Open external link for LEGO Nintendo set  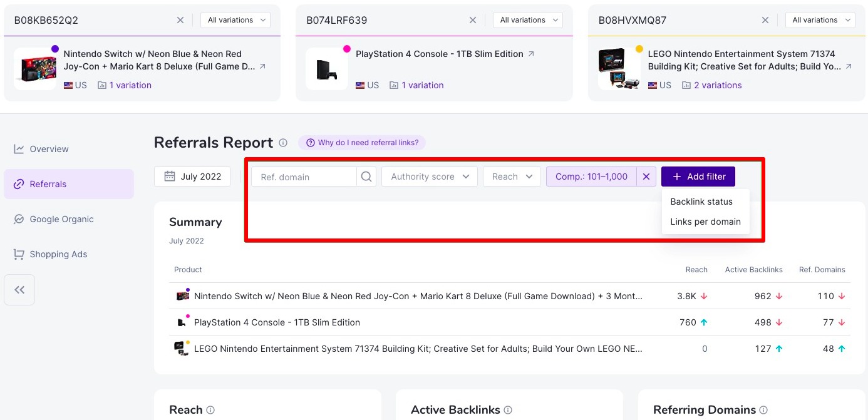point(849,66)
